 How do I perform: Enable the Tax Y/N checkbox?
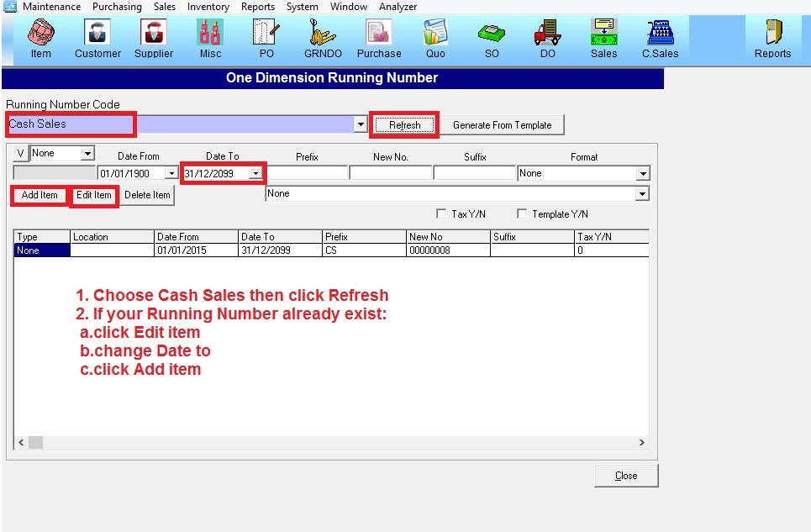(441, 214)
